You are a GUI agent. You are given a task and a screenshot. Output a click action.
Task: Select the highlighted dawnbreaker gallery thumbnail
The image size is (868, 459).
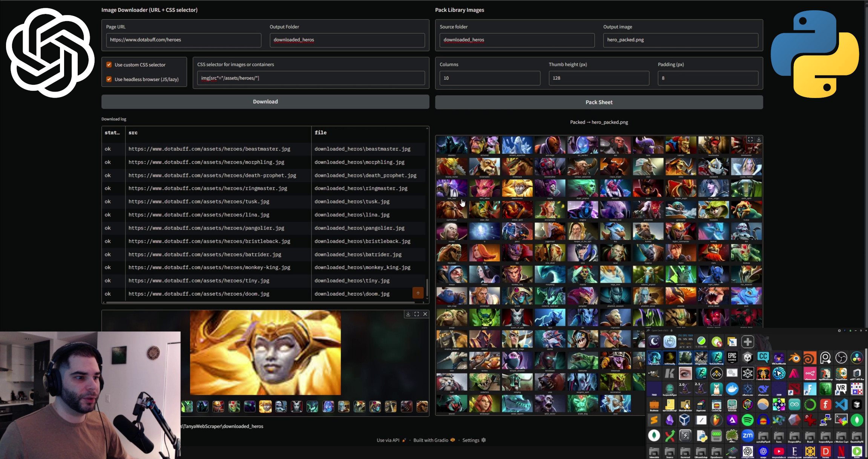click(265, 406)
